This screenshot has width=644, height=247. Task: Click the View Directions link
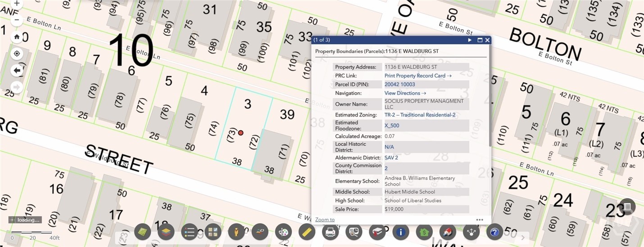click(x=405, y=93)
